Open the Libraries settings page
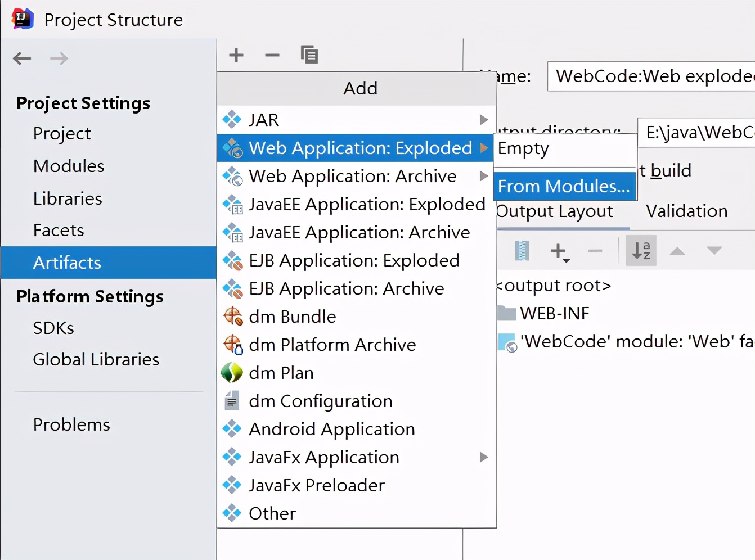The height and width of the screenshot is (560, 755). point(68,198)
